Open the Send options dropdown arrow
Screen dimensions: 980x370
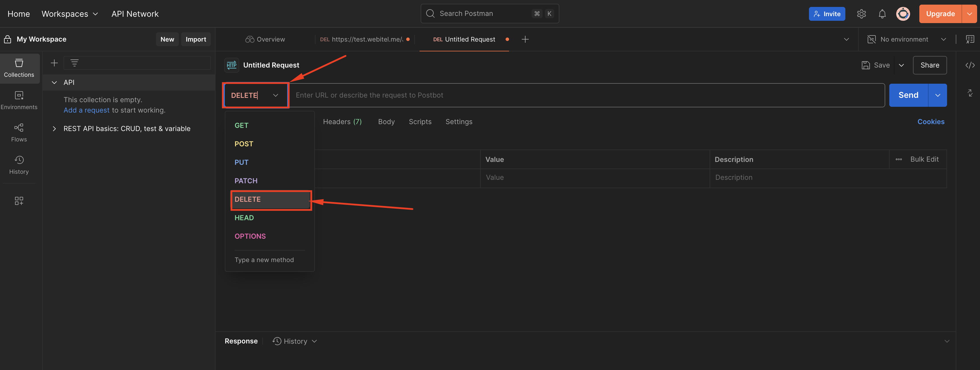(938, 95)
